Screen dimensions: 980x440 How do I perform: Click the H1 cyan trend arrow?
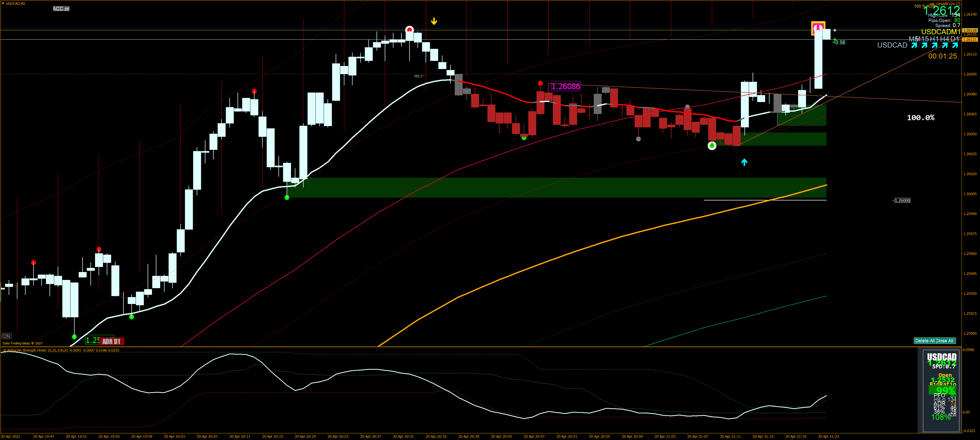[934, 46]
